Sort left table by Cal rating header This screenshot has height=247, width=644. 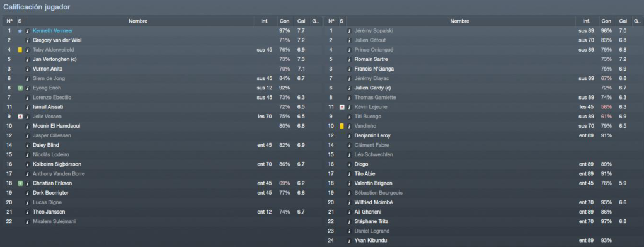(x=301, y=21)
